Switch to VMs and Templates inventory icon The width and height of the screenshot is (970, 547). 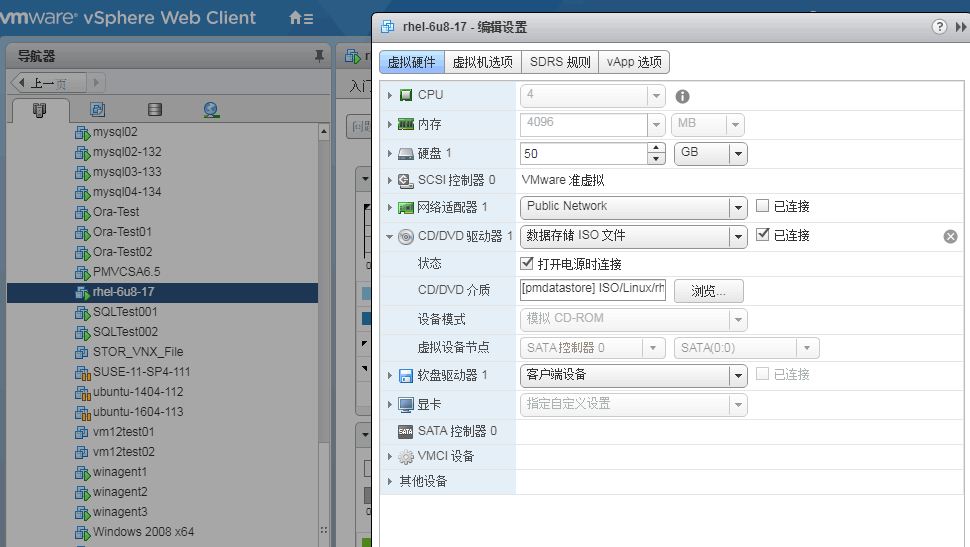(97, 110)
